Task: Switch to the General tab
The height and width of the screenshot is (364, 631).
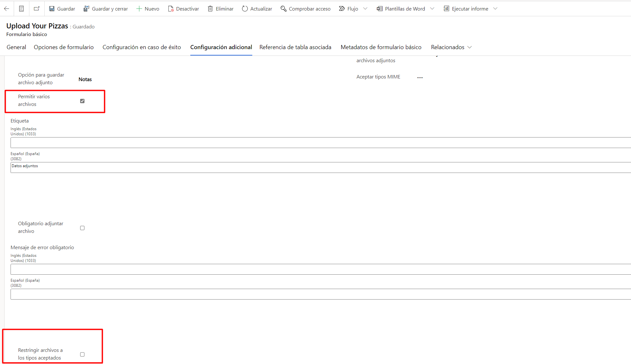Action: (16, 47)
